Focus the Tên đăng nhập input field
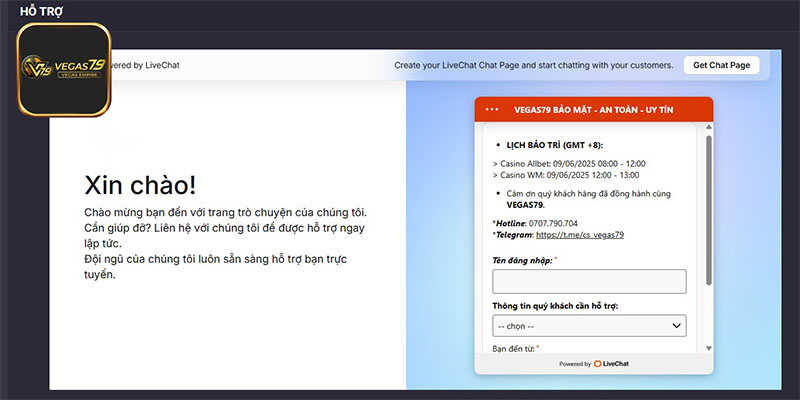 point(588,281)
